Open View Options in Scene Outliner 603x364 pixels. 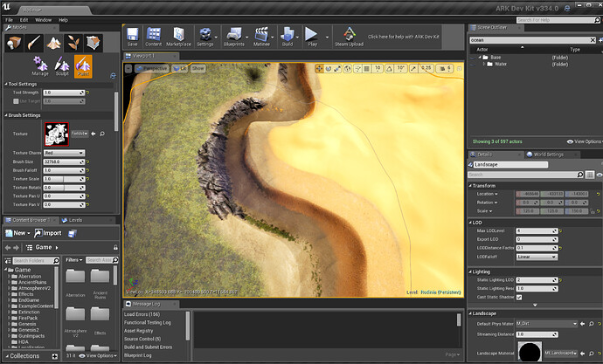[x=584, y=141]
